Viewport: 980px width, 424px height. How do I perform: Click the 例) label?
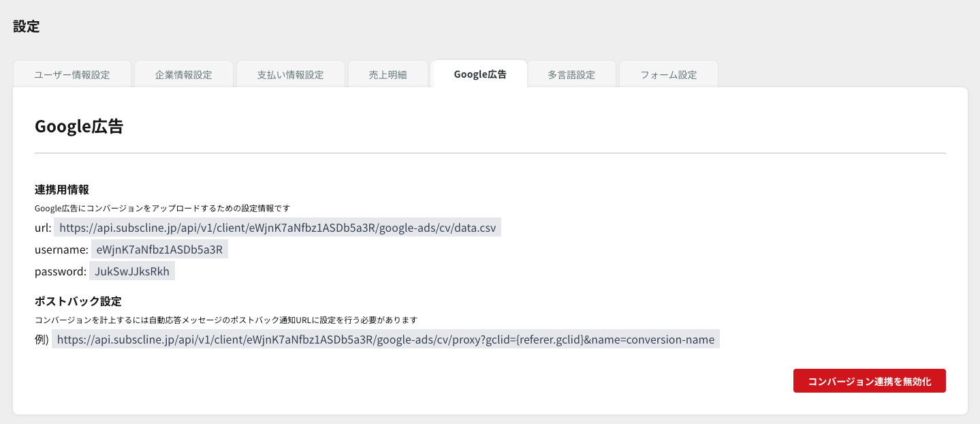(42, 339)
